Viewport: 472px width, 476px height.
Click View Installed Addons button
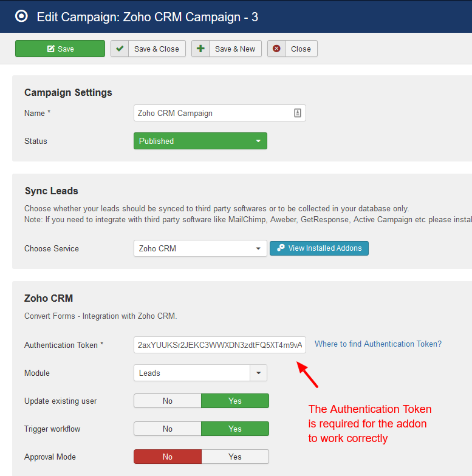(x=320, y=248)
